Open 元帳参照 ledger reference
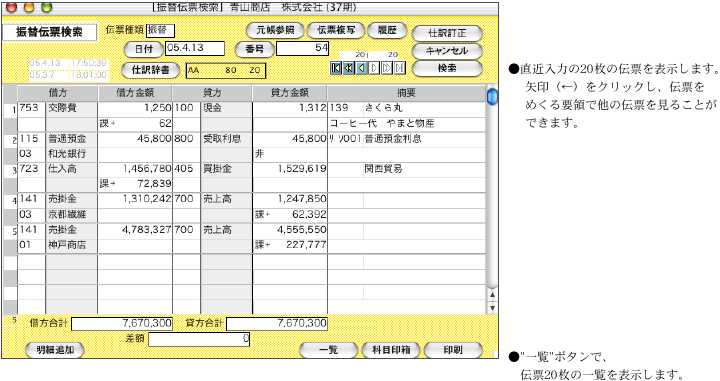 [x=275, y=30]
